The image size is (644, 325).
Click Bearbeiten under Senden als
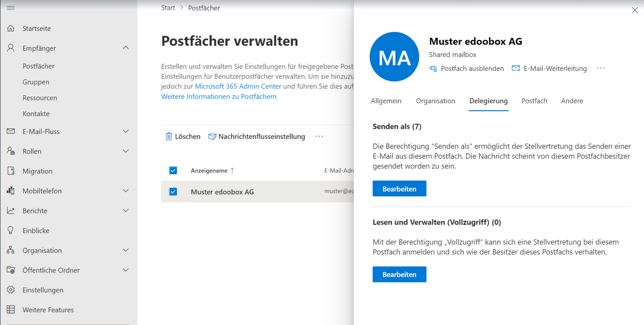click(399, 189)
